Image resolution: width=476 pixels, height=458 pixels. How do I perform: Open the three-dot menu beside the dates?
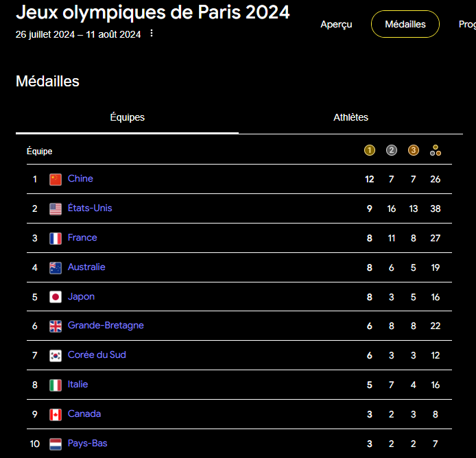pyautogui.click(x=152, y=34)
